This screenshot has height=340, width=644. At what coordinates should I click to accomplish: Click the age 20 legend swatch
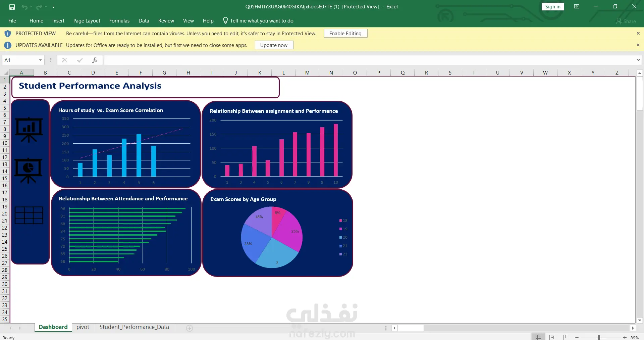340,237
